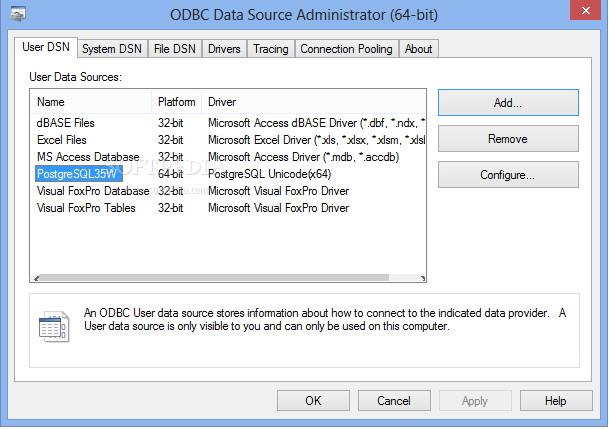Open Help for this dialog
Viewport: 609px width, 429px height.
(x=556, y=400)
